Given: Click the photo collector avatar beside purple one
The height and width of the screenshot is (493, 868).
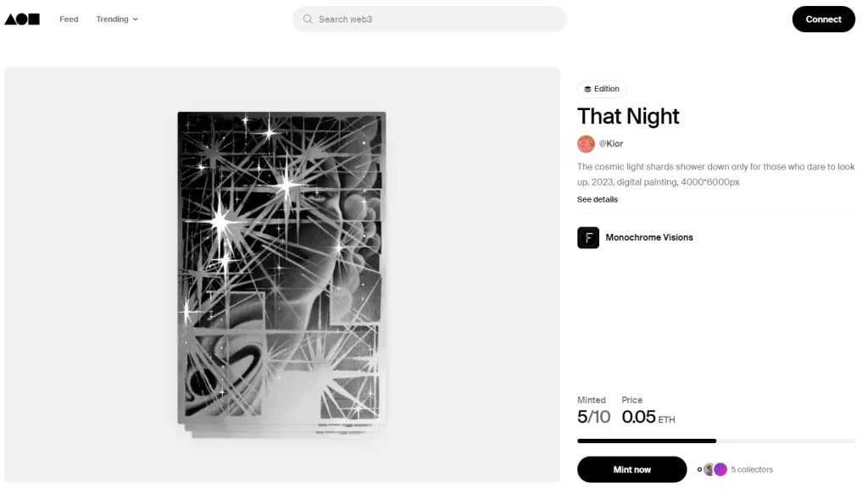Looking at the screenshot, I should tap(709, 469).
